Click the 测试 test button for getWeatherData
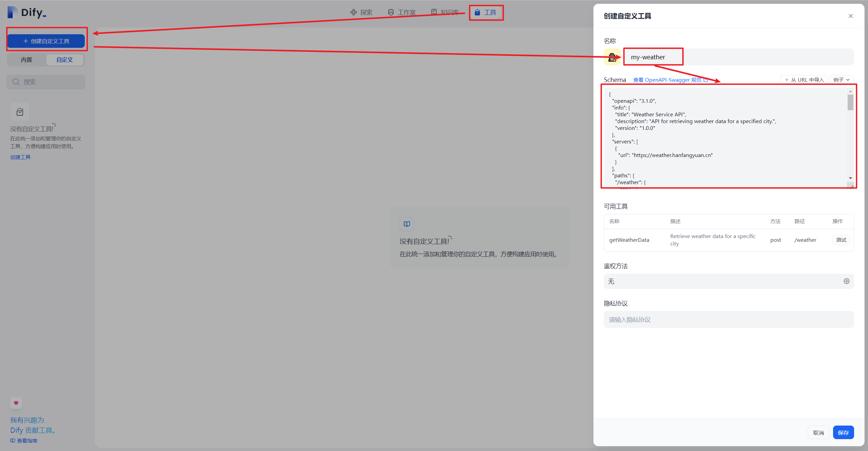 tap(841, 240)
